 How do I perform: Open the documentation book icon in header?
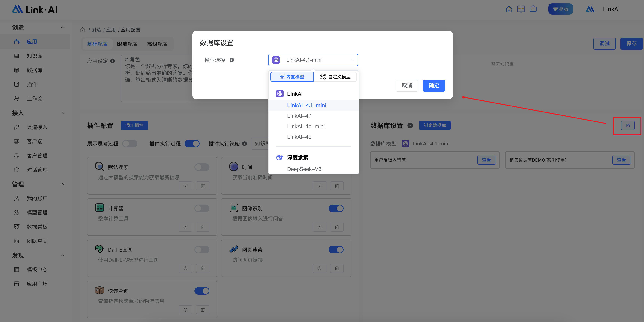tap(521, 9)
